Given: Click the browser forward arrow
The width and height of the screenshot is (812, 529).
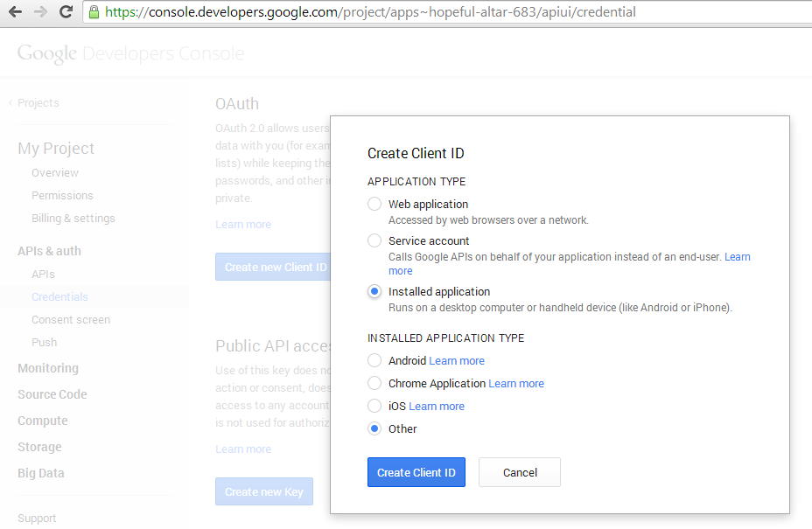Looking at the screenshot, I should [x=40, y=12].
